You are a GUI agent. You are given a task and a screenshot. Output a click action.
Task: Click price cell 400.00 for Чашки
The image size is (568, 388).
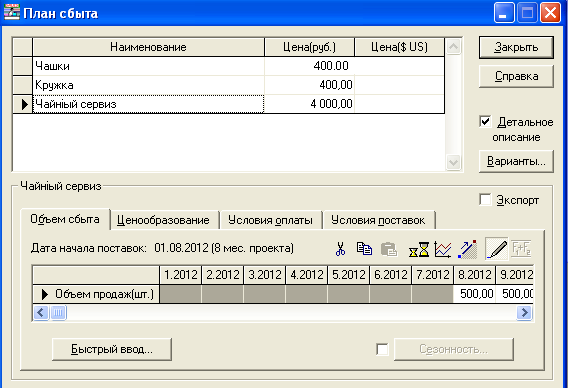309,66
